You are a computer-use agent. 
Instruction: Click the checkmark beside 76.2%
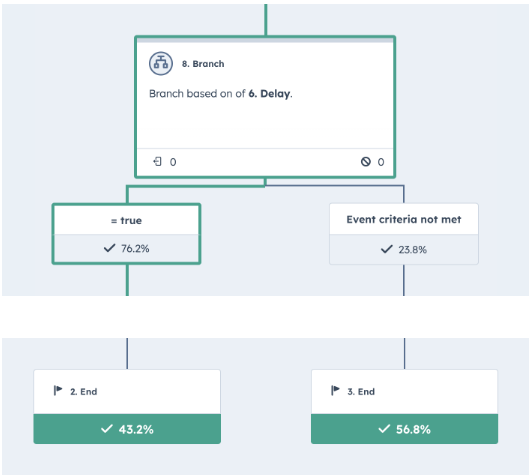tap(109, 248)
